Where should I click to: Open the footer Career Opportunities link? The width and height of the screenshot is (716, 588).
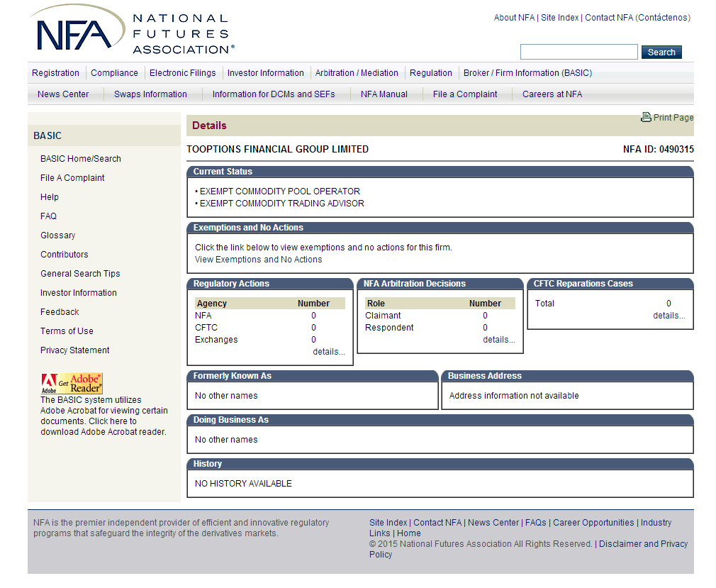(593, 523)
